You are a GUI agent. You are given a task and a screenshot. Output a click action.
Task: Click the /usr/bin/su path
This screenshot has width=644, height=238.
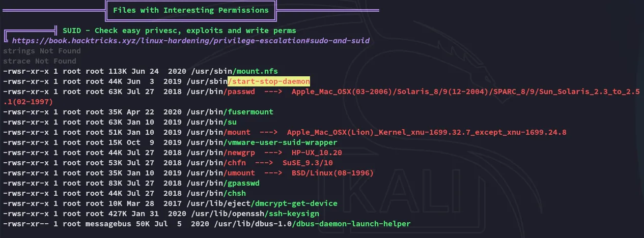210,122
